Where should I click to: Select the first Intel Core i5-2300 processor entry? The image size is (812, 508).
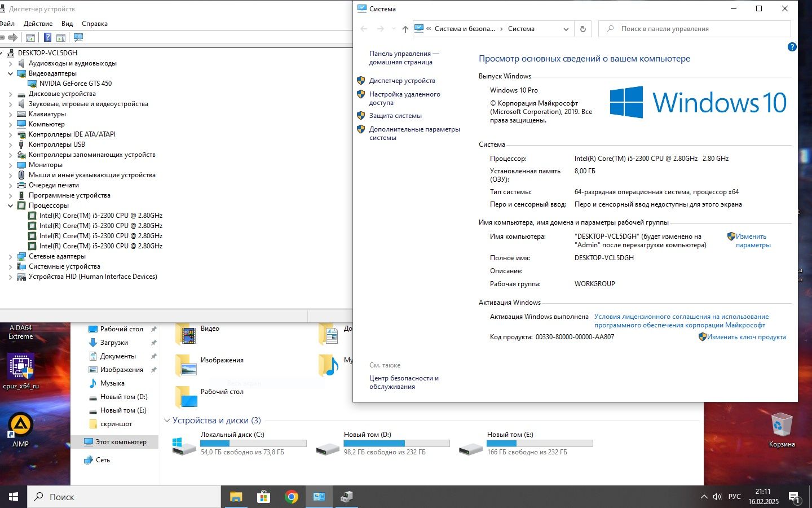pos(101,216)
